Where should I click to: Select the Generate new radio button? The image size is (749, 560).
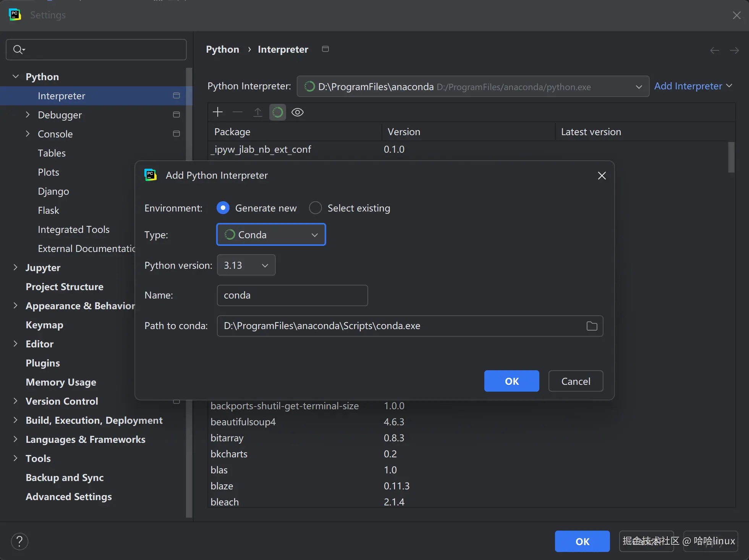pyautogui.click(x=223, y=208)
